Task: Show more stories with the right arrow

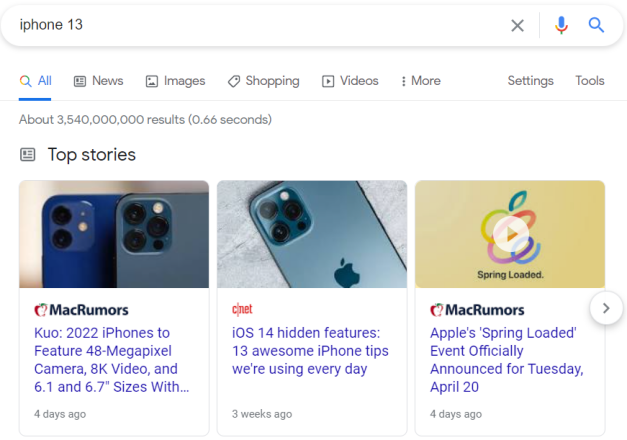Action: [x=606, y=308]
